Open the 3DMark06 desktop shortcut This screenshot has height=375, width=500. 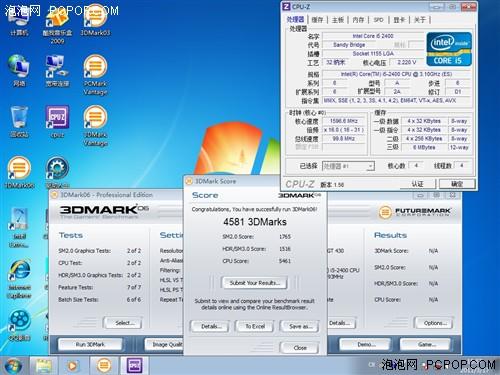(19, 173)
